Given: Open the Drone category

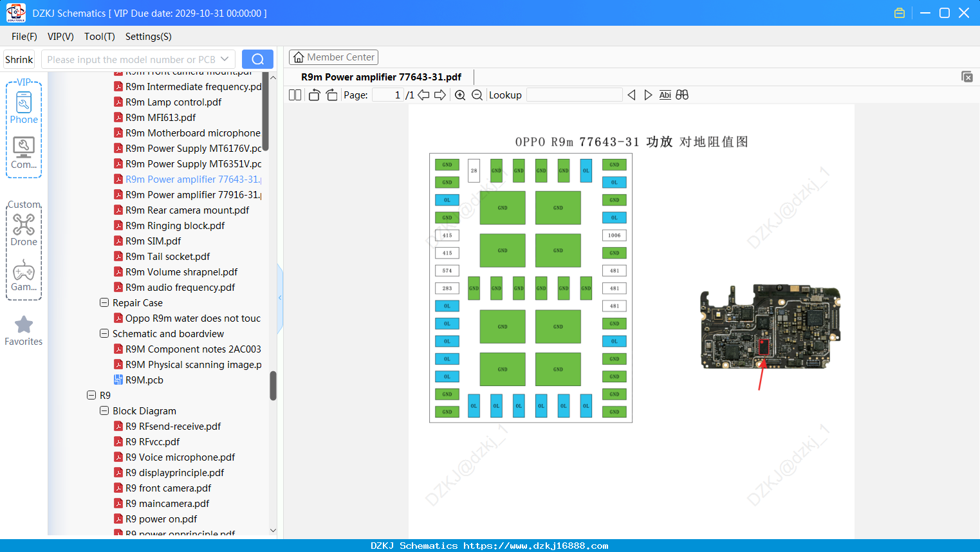Looking at the screenshot, I should [x=24, y=230].
